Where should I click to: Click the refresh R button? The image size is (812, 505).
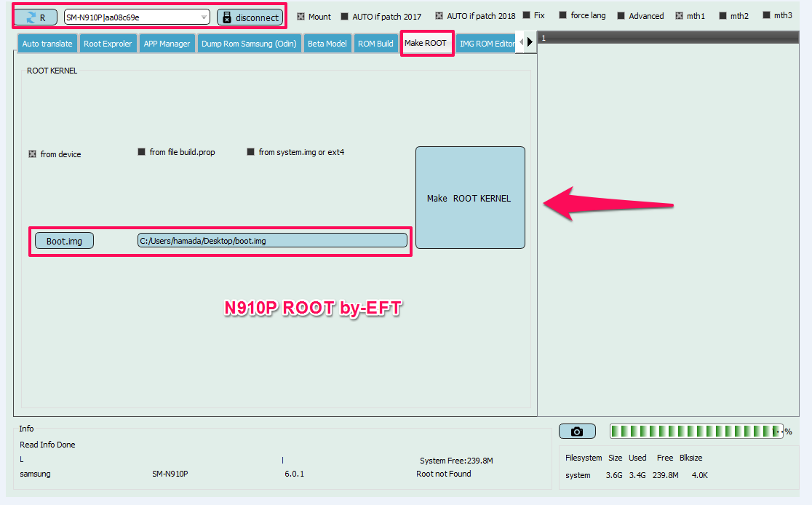pyautogui.click(x=35, y=17)
